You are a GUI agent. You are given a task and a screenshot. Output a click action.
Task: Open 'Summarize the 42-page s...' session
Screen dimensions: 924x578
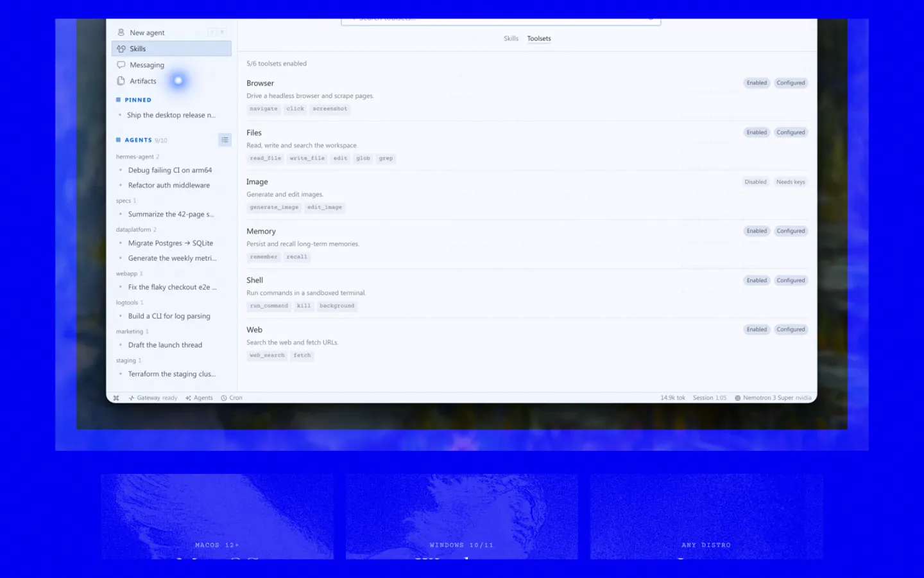point(171,215)
